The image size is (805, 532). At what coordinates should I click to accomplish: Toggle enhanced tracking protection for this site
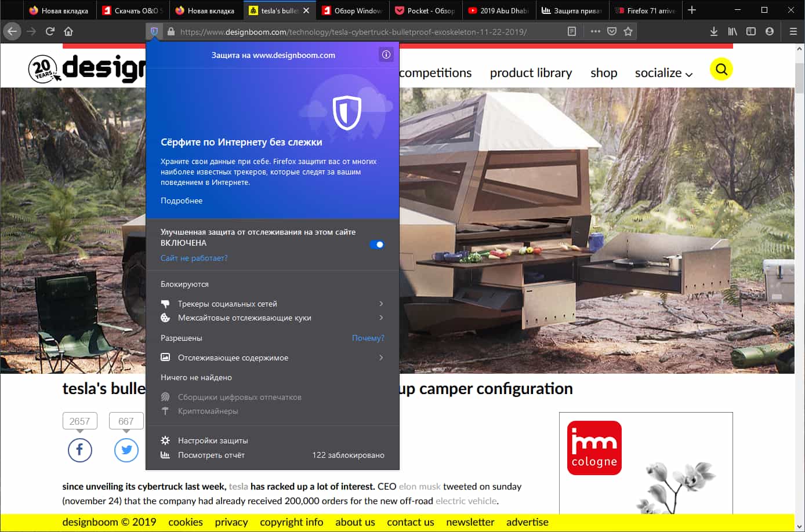(377, 245)
